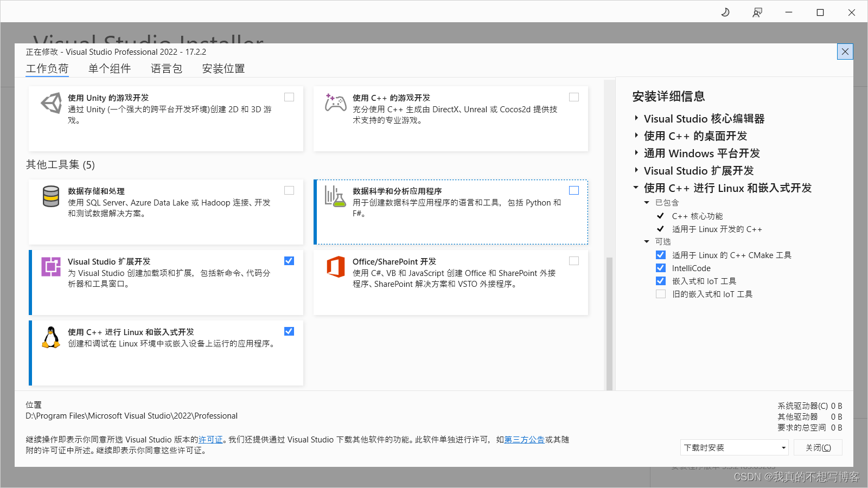
Task: Check the Office/SharePoint development workload
Action: point(574,261)
